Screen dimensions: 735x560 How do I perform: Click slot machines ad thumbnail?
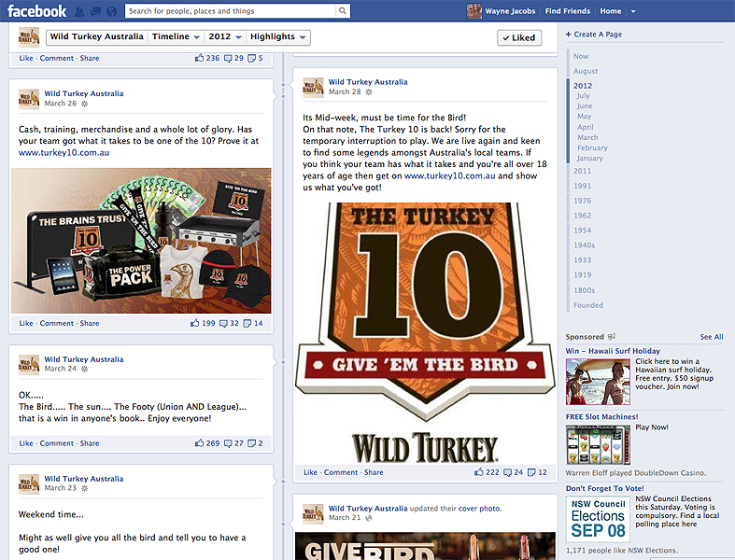point(598,444)
